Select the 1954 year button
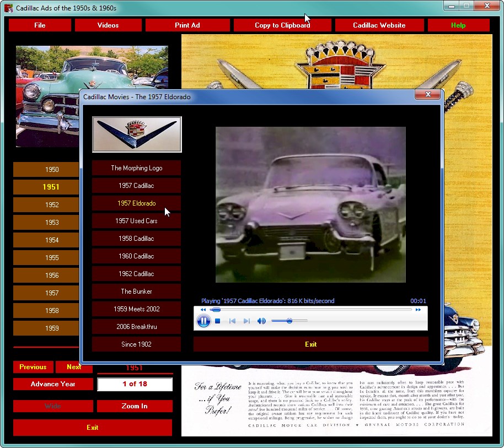Viewport: 504px width, 448px height. pos(46,240)
